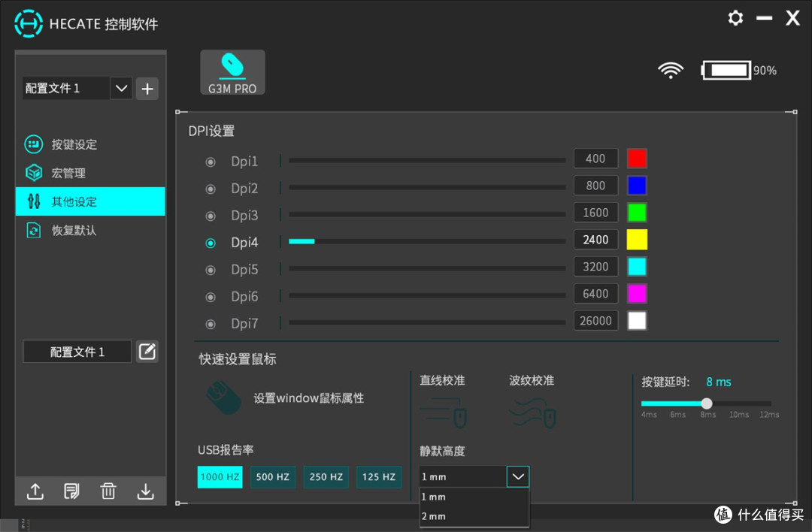Minimize the HECATE window
Image resolution: width=812 pixels, height=532 pixels.
[764, 18]
